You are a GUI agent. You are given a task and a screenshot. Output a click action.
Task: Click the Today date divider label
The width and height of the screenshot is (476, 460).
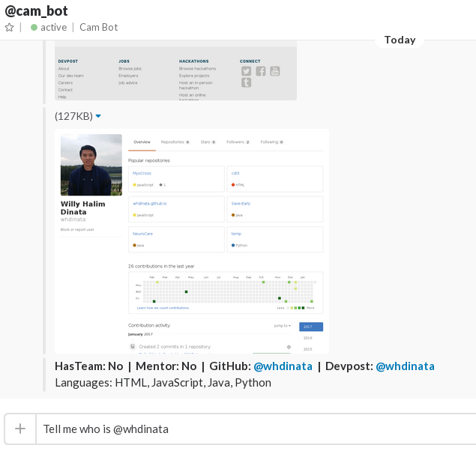(400, 40)
